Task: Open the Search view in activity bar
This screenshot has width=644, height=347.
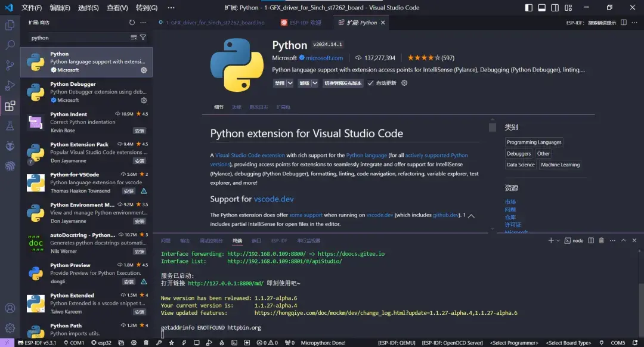Action: click(x=10, y=45)
